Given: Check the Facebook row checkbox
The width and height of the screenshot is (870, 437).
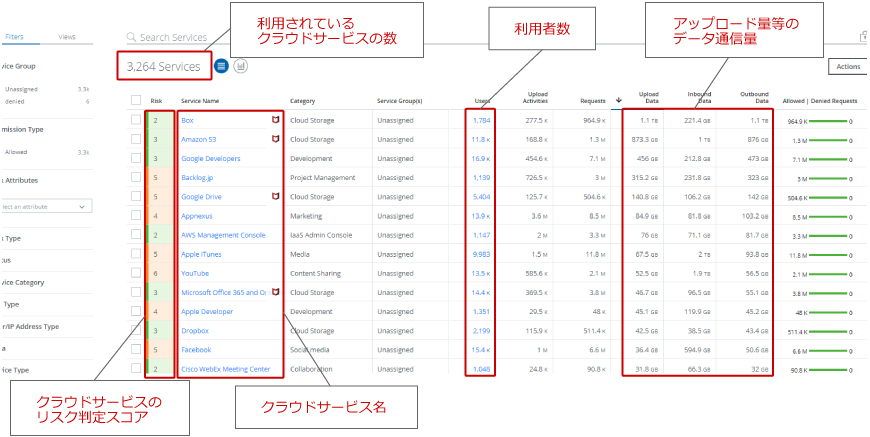Looking at the screenshot, I should click(x=136, y=349).
